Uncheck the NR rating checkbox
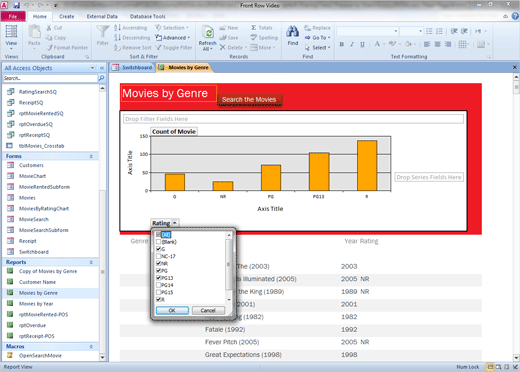This screenshot has height=372, width=520. [x=159, y=263]
